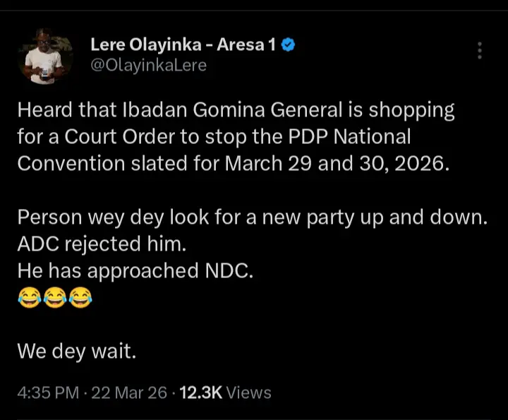This screenshot has height=420, width=508.
Task: Open the three-dot more options menu
Action: pyautogui.click(x=480, y=51)
